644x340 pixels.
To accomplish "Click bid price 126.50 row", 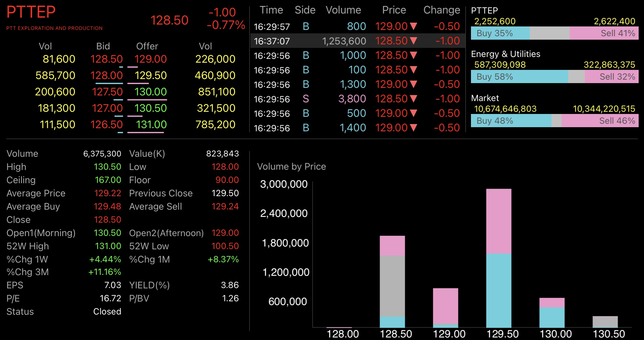I will (106, 125).
